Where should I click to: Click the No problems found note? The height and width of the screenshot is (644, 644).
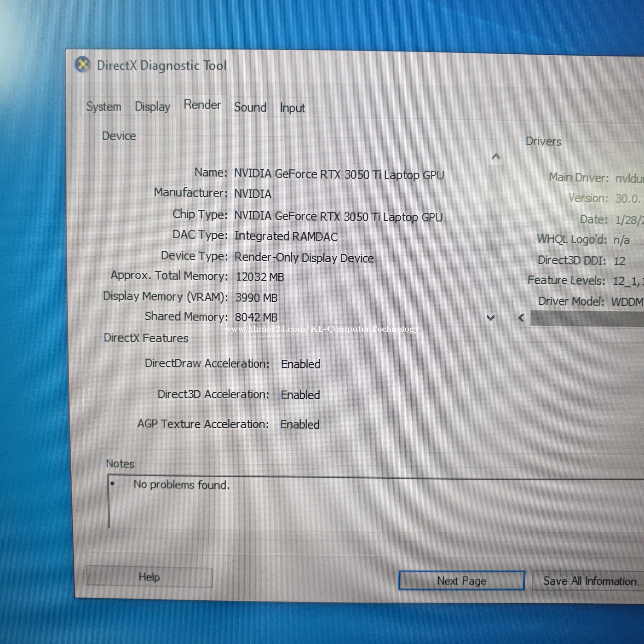[181, 484]
